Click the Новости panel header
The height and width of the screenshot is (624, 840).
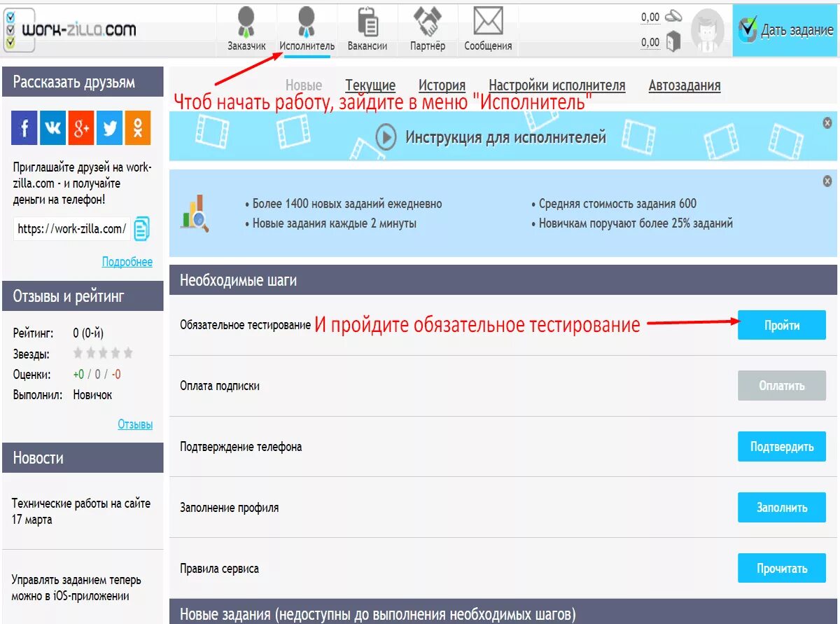[x=83, y=458]
